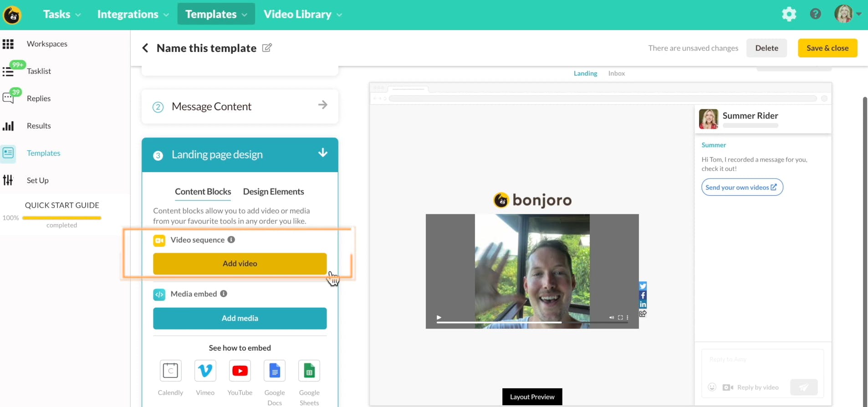Open Tasklist from the sidebar
The width and height of the screenshot is (868, 407).
39,71
